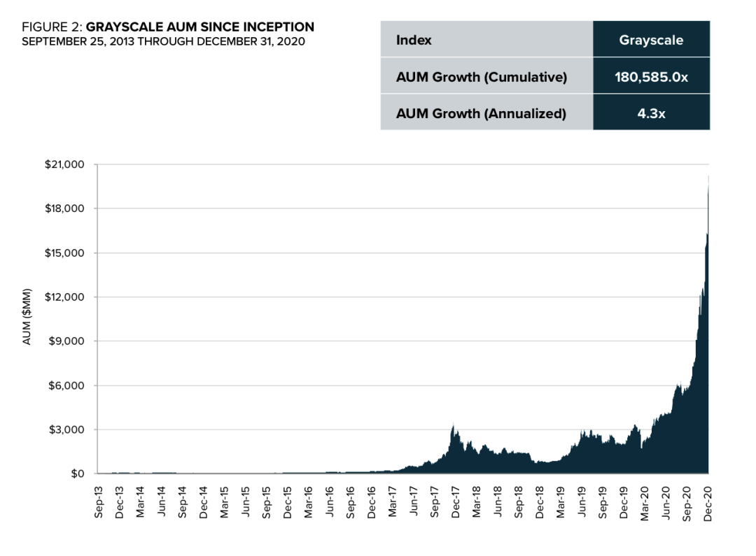The width and height of the screenshot is (756, 556).
Task: Click the Mar-20 x-axis date label
Action: click(645, 504)
